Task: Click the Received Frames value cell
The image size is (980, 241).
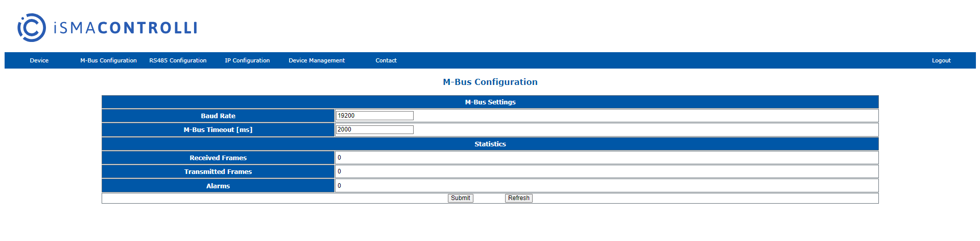Action: [x=607, y=158]
